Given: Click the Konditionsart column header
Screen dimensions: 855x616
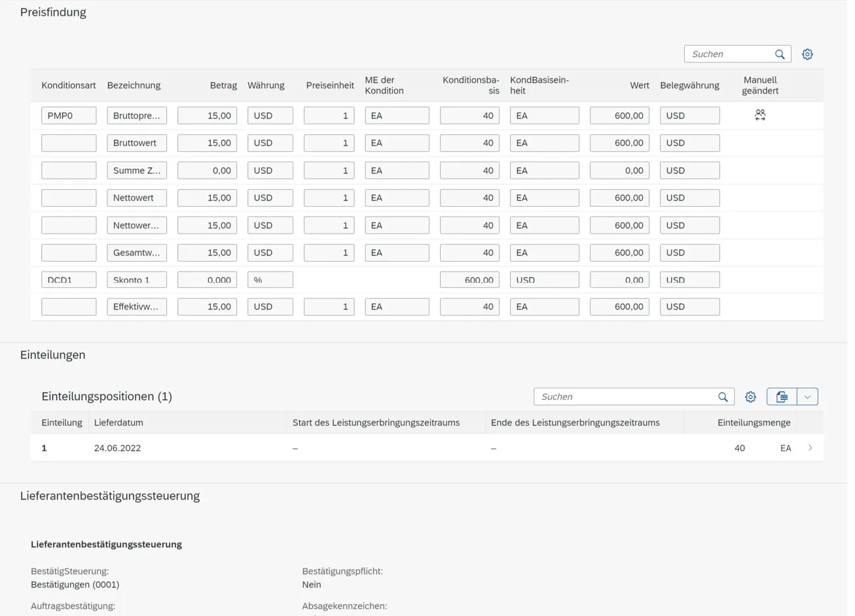Looking at the screenshot, I should click(x=69, y=85).
